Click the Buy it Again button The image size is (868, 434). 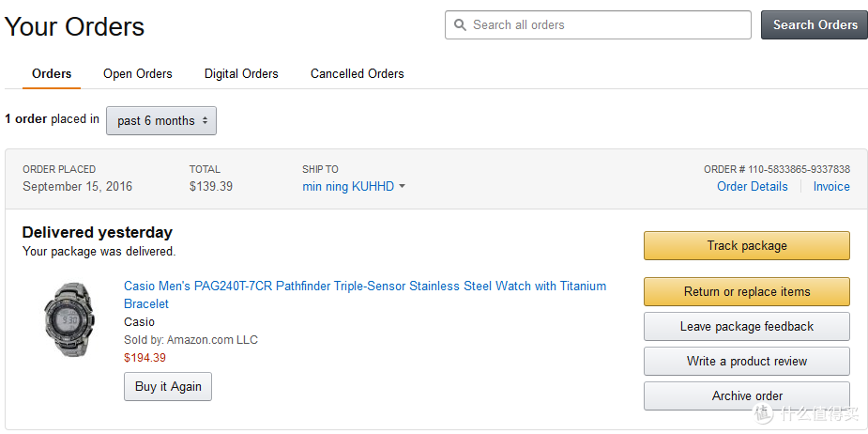pos(168,386)
